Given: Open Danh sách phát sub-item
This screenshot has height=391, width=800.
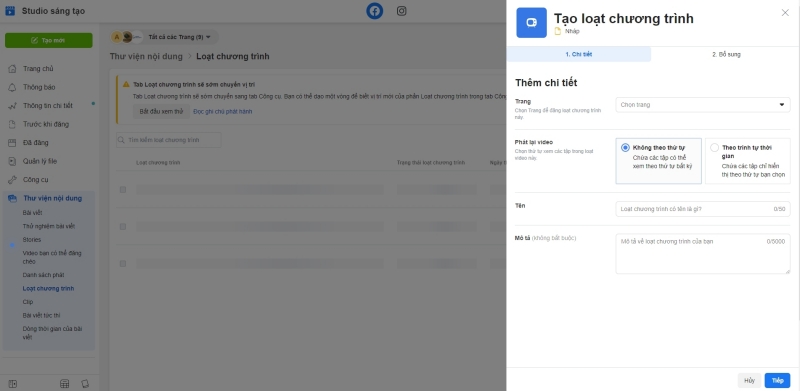Looking at the screenshot, I should [43, 275].
